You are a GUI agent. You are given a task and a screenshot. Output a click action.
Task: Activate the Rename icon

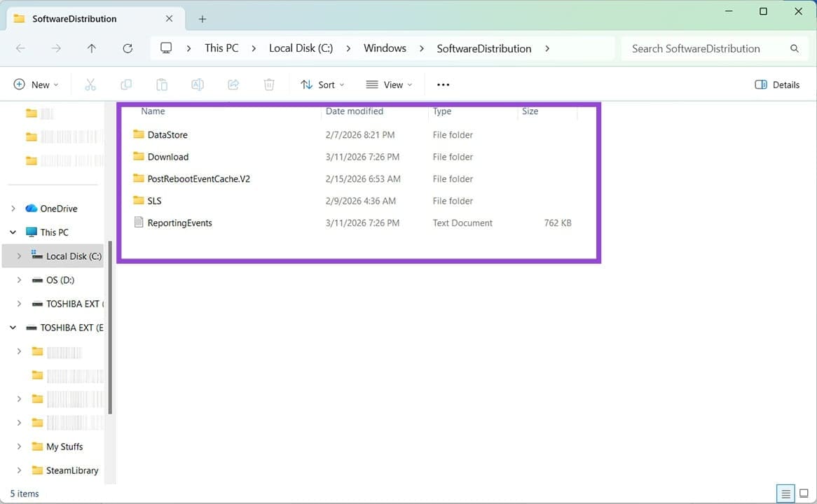[197, 84]
